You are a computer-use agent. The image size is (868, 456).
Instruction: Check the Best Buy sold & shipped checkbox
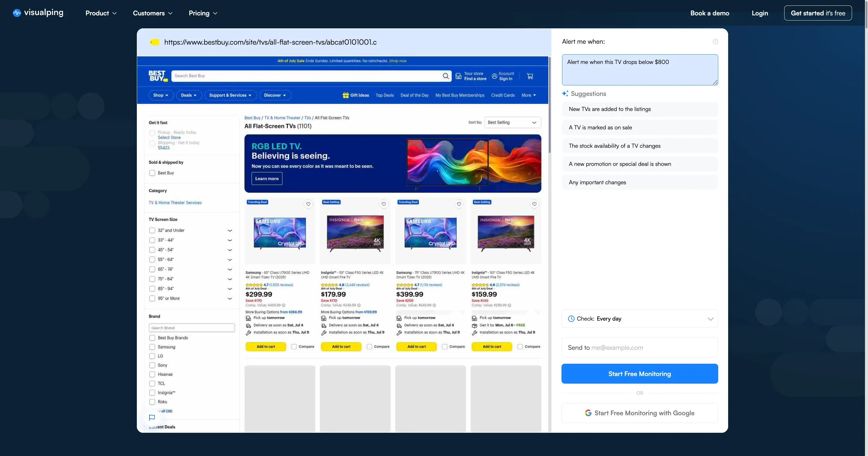coord(152,173)
